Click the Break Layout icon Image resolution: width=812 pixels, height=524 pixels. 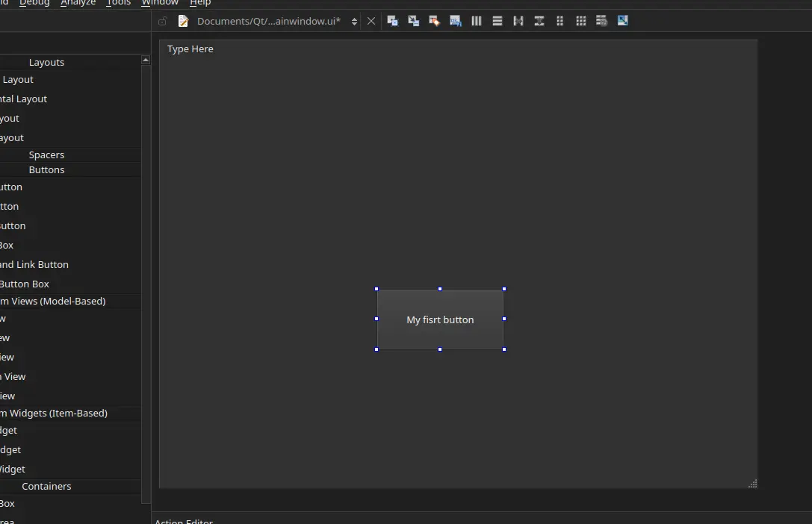pos(601,21)
